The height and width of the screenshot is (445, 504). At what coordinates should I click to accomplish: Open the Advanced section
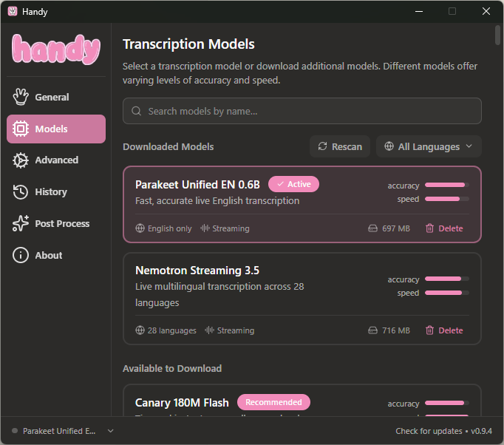[x=56, y=160]
